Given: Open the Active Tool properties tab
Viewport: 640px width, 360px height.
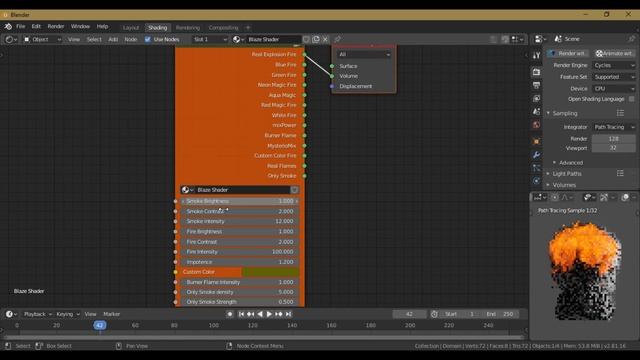Looking at the screenshot, I should tap(536, 55).
